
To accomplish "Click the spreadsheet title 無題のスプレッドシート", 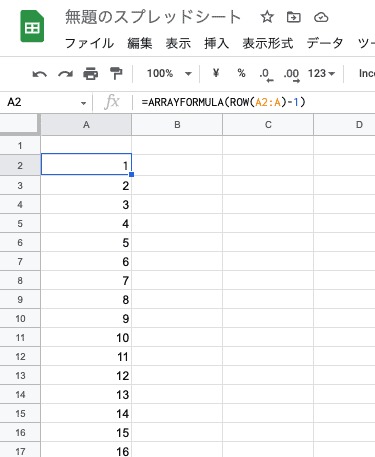I will point(153,17).
